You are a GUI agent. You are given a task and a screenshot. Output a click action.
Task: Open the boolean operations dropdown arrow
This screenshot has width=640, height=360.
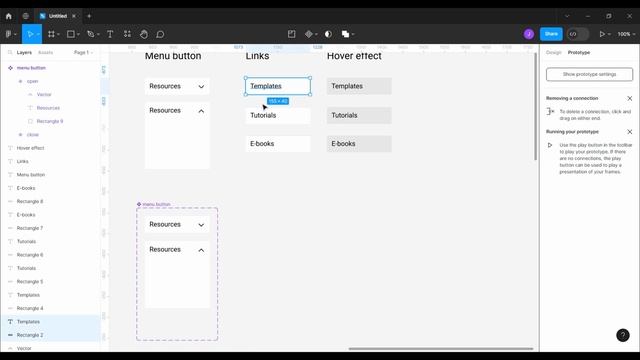[x=353, y=34]
